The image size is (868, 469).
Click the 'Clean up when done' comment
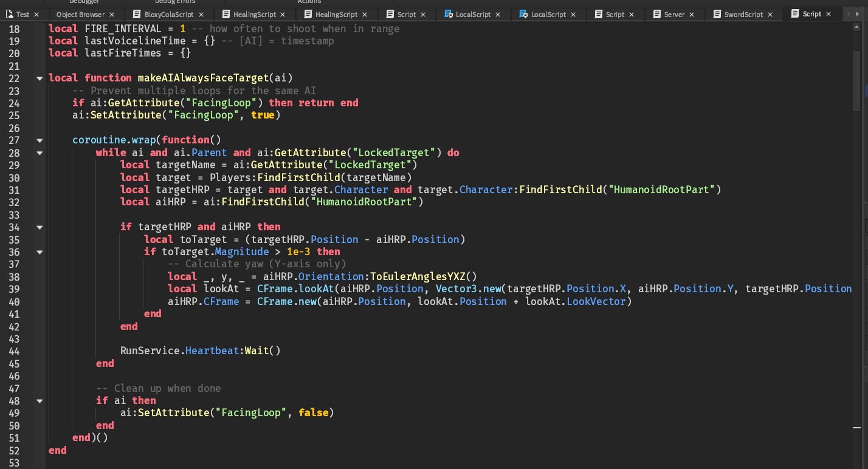[x=159, y=388]
